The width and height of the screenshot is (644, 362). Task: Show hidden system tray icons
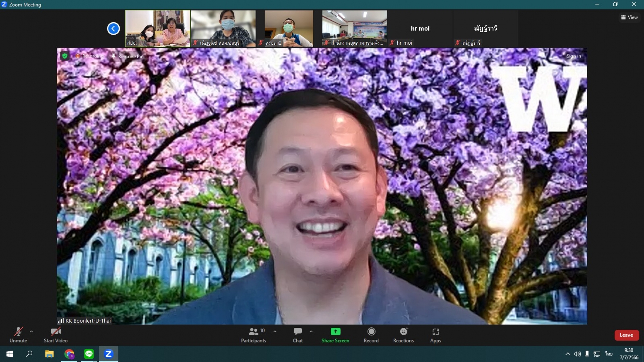(x=568, y=354)
